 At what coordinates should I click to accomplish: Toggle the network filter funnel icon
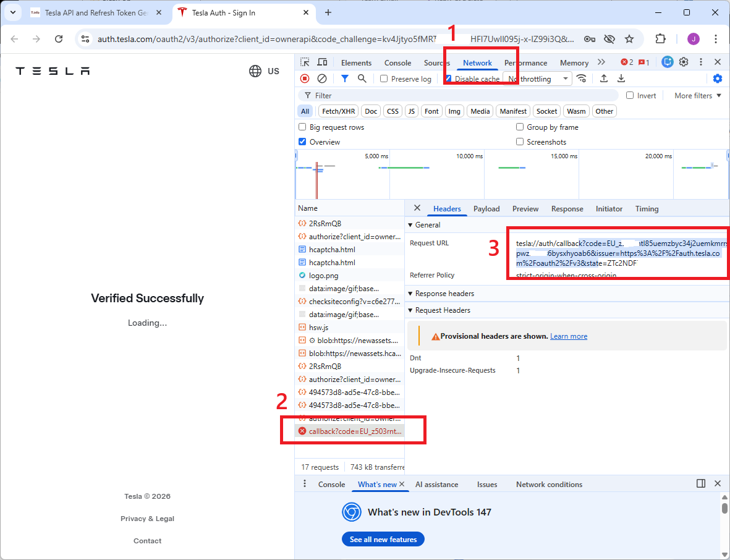344,78
